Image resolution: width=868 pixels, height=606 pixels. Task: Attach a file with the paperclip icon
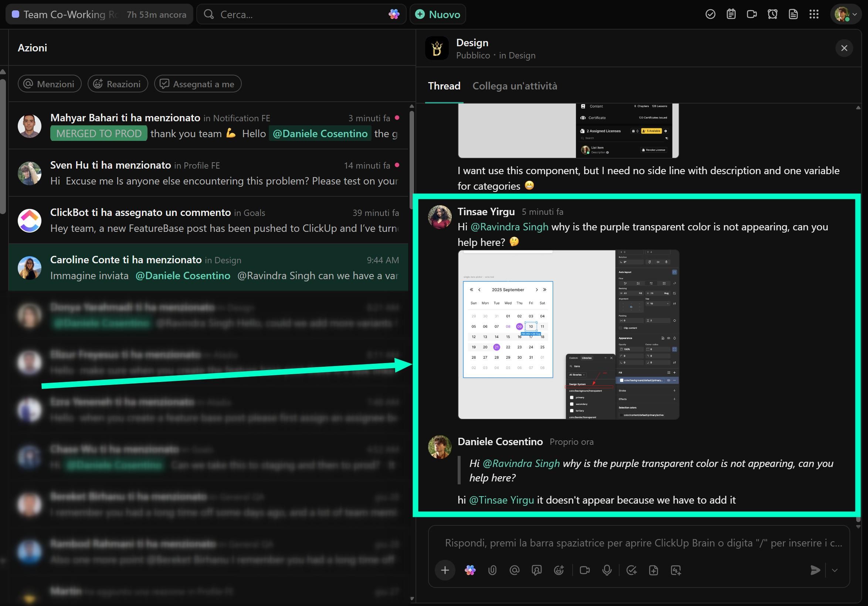(x=492, y=570)
